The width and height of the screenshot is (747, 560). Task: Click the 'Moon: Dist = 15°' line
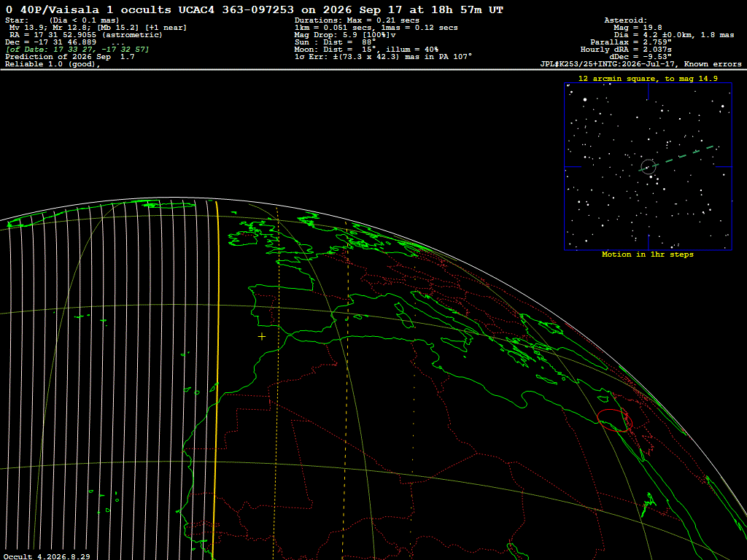tap(366, 50)
